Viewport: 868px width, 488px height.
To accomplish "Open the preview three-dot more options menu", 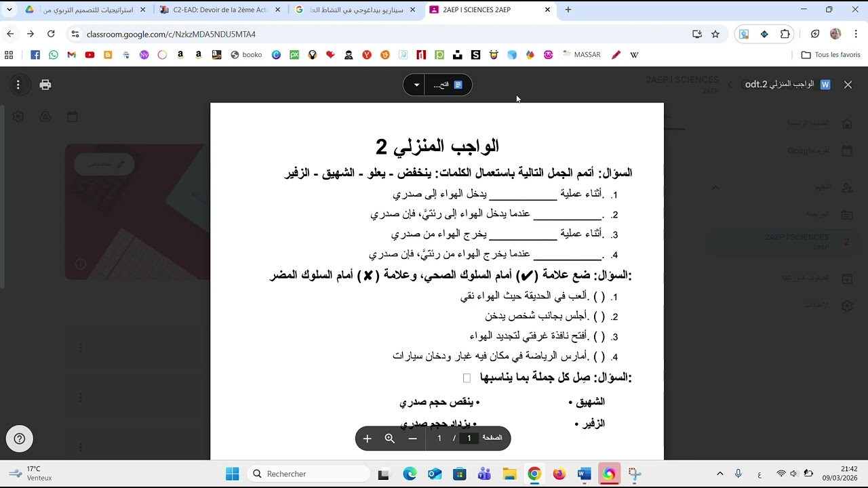I will (18, 85).
